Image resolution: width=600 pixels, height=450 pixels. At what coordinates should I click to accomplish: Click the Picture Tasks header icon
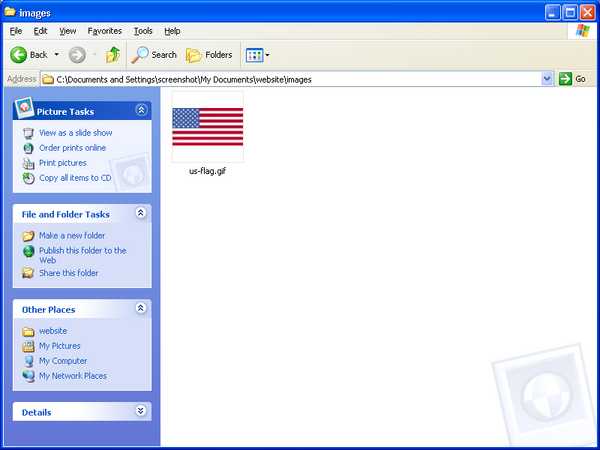tap(24, 108)
